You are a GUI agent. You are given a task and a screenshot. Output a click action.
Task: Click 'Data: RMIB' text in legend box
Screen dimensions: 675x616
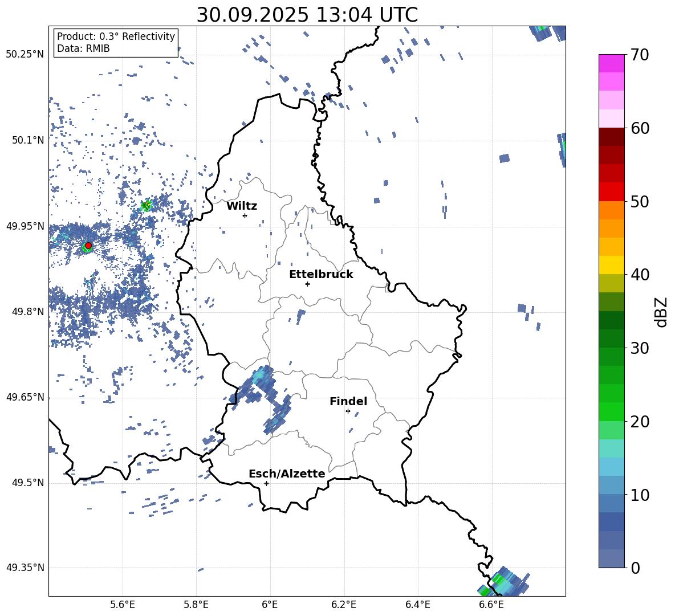point(83,48)
